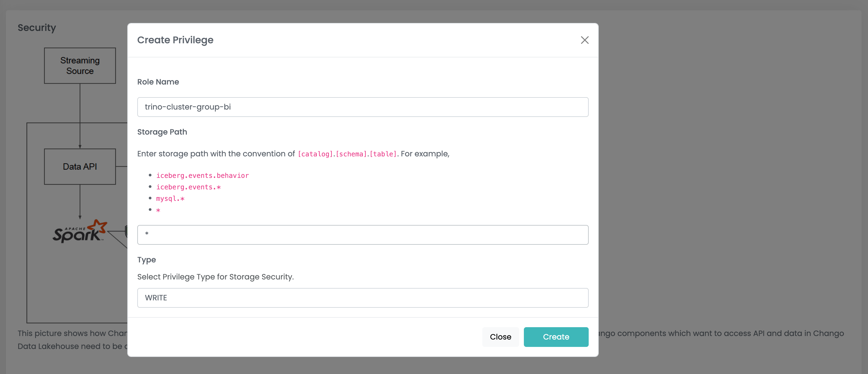Screen dimensions: 868x374
Task: Click the Data API diagram box
Action: (x=80, y=166)
